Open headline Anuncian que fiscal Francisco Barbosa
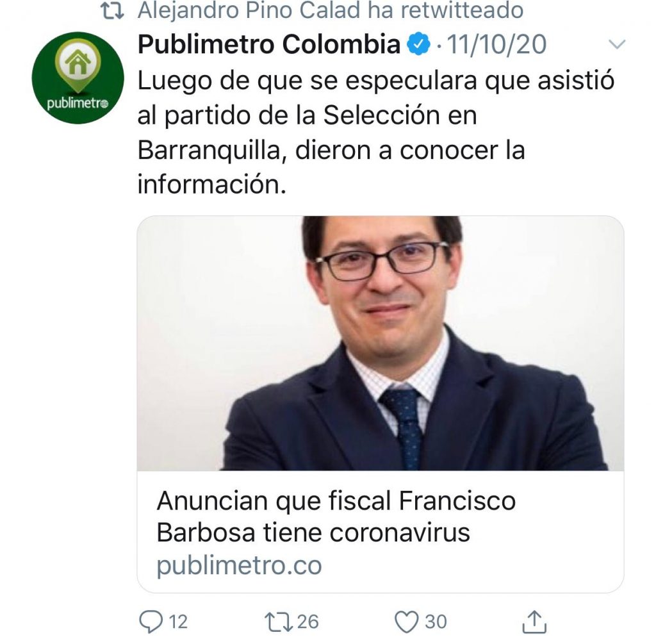 (336, 516)
